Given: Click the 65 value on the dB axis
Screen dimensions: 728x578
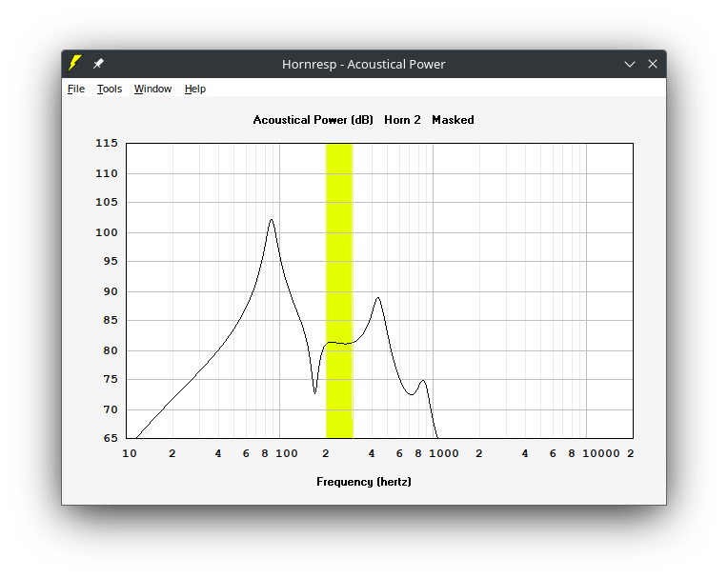Looking at the screenshot, I should pyautogui.click(x=111, y=438).
